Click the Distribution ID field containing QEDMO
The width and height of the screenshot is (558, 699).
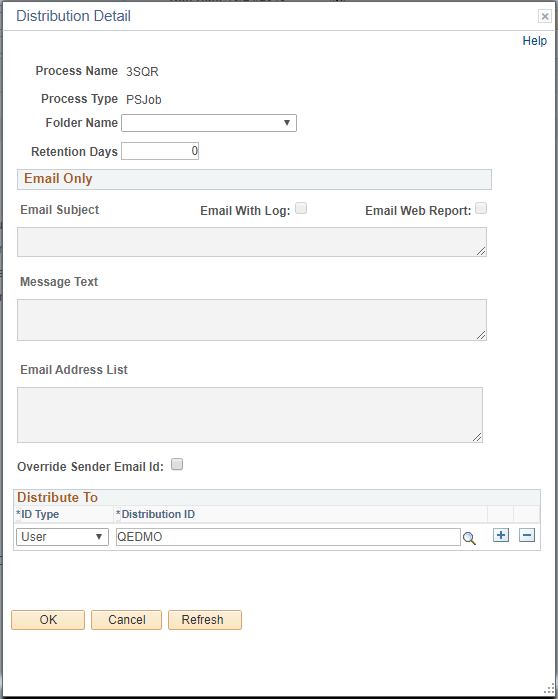click(288, 537)
